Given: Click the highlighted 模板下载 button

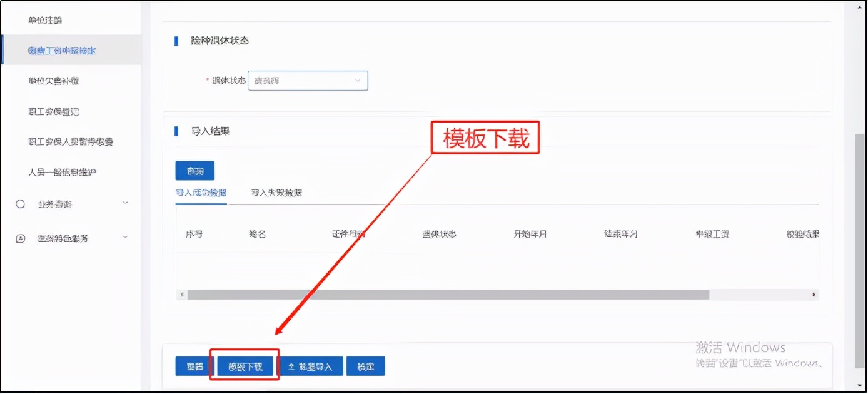Looking at the screenshot, I should (x=245, y=366).
